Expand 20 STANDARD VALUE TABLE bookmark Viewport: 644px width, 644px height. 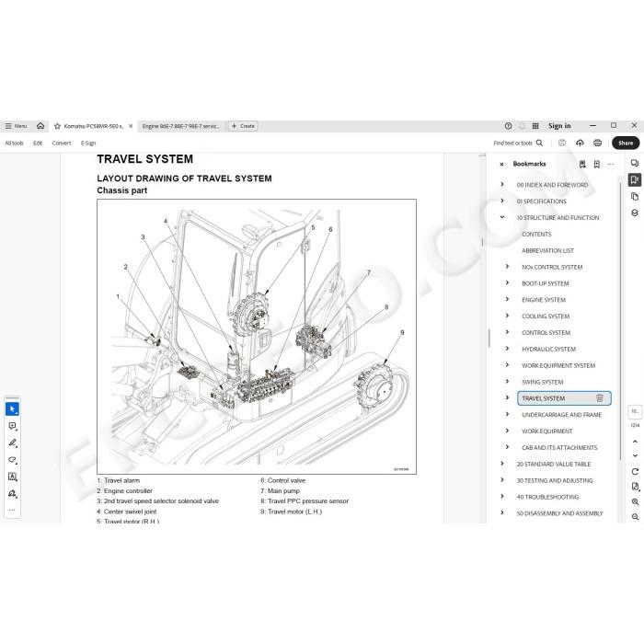tap(502, 464)
